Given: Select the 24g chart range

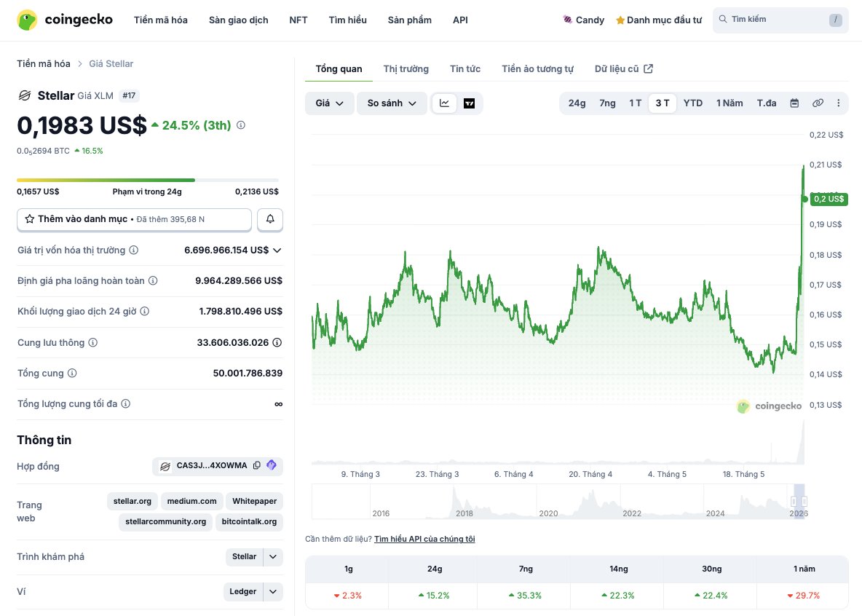Looking at the screenshot, I should point(577,103).
